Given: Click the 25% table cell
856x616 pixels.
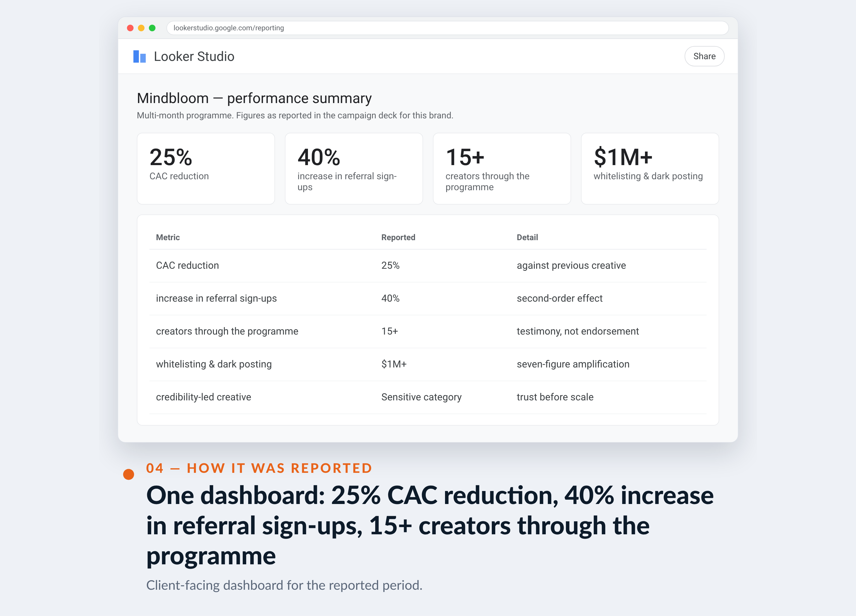Looking at the screenshot, I should [x=390, y=265].
